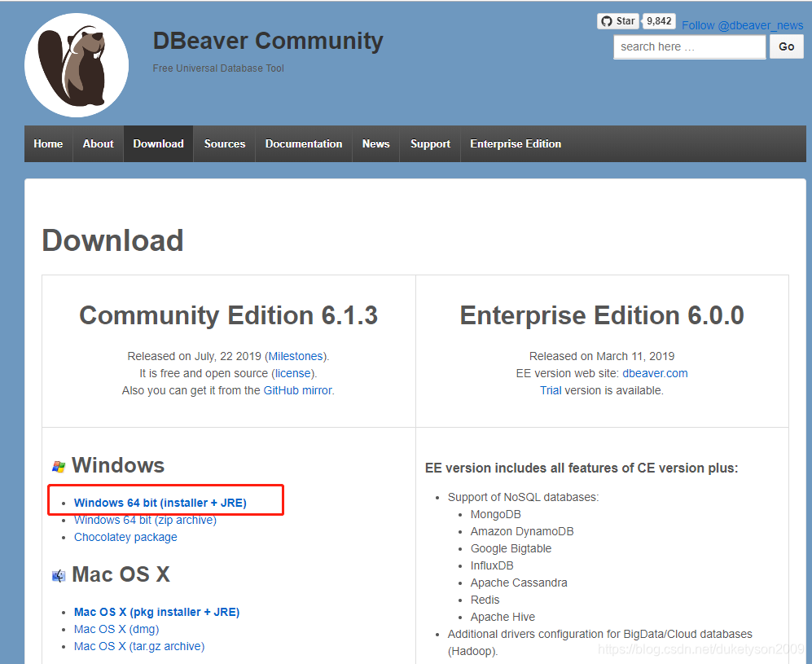The width and height of the screenshot is (812, 664).
Task: Click the Go search button
Action: 786,46
